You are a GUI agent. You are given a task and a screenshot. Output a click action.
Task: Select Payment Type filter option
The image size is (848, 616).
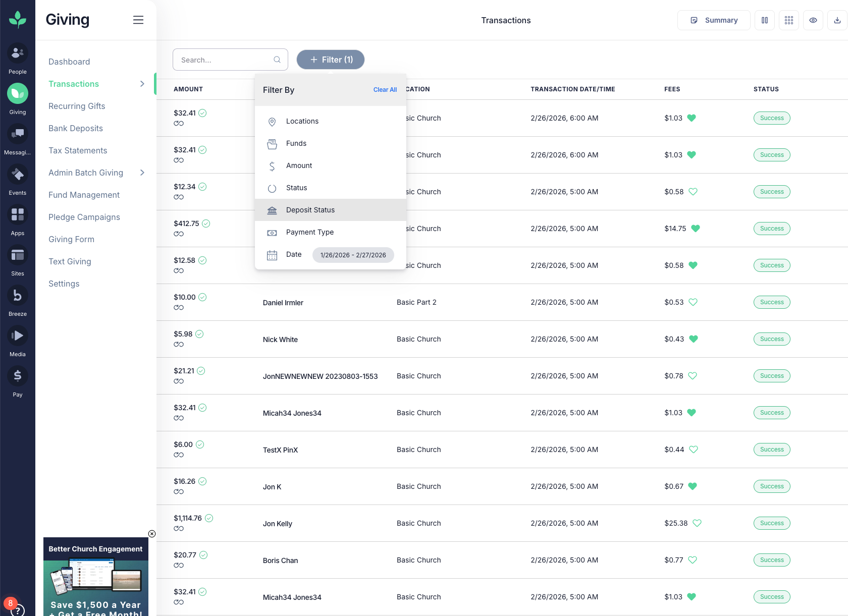[309, 232]
